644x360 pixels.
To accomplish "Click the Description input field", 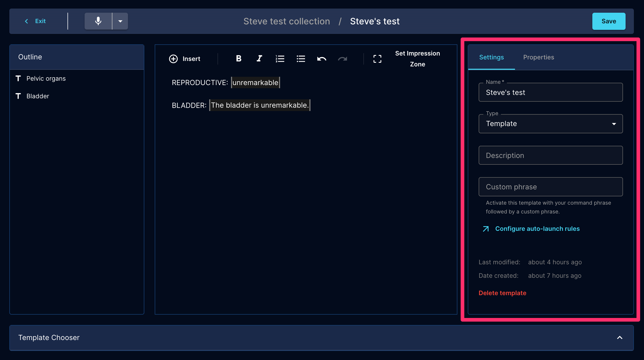I will pyautogui.click(x=551, y=155).
